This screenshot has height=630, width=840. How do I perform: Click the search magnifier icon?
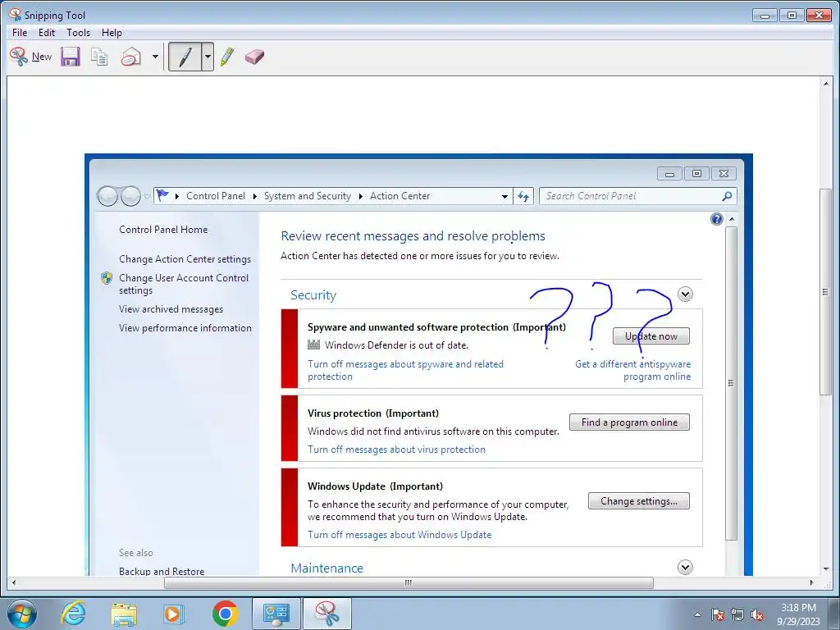coord(727,196)
